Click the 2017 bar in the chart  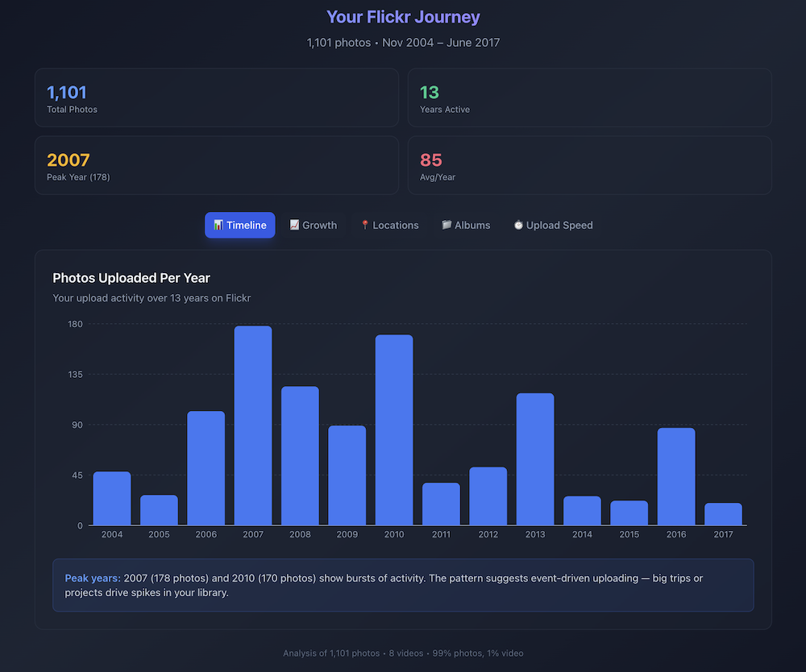pos(723,514)
